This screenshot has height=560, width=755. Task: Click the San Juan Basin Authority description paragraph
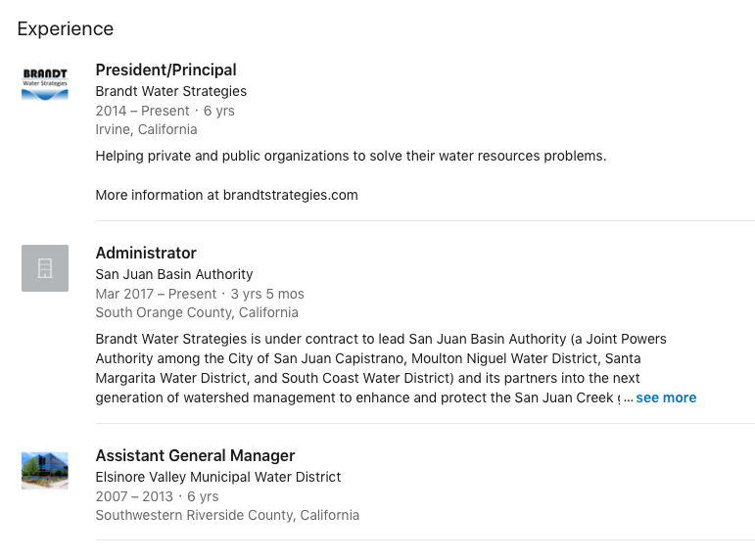pyautogui.click(x=381, y=368)
